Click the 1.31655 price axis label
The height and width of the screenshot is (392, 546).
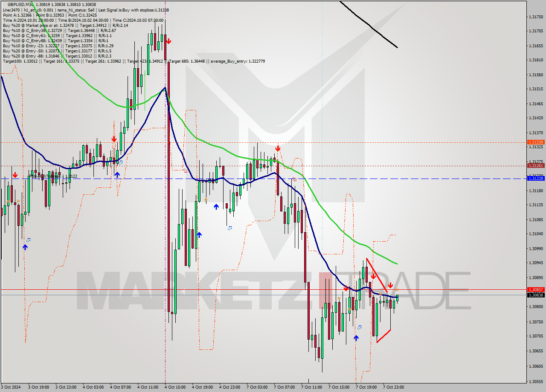tap(536, 46)
